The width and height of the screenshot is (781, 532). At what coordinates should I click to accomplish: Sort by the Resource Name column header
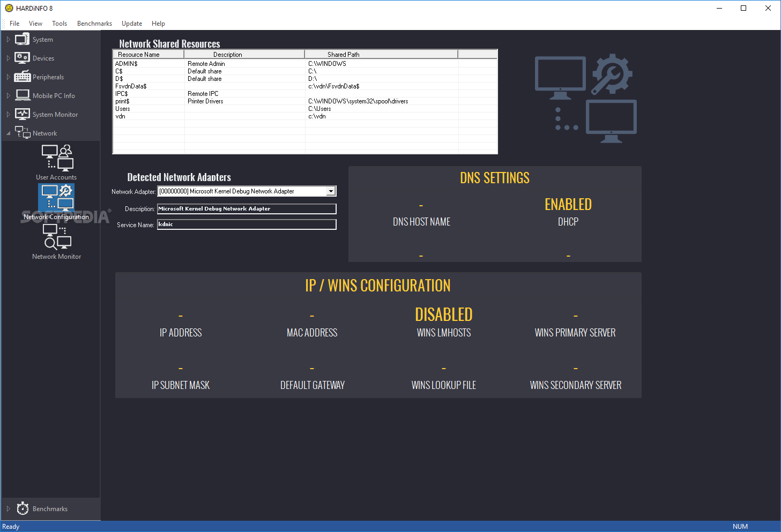(148, 54)
